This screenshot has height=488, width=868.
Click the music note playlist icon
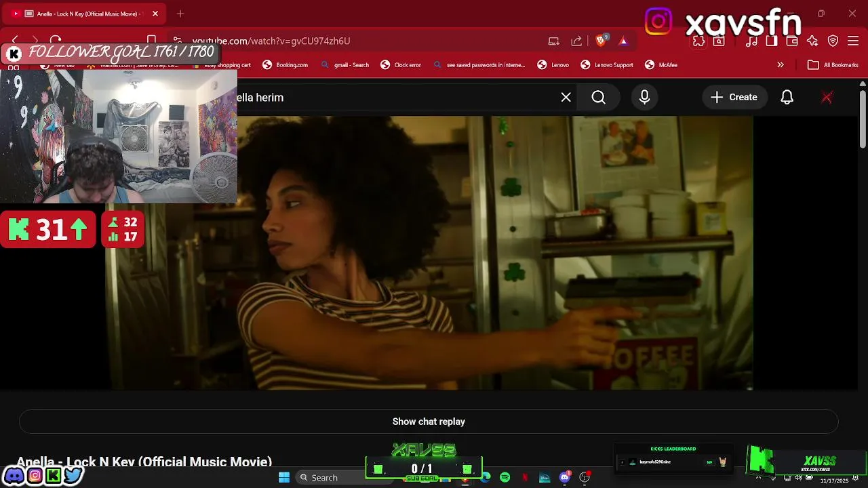[x=751, y=41]
